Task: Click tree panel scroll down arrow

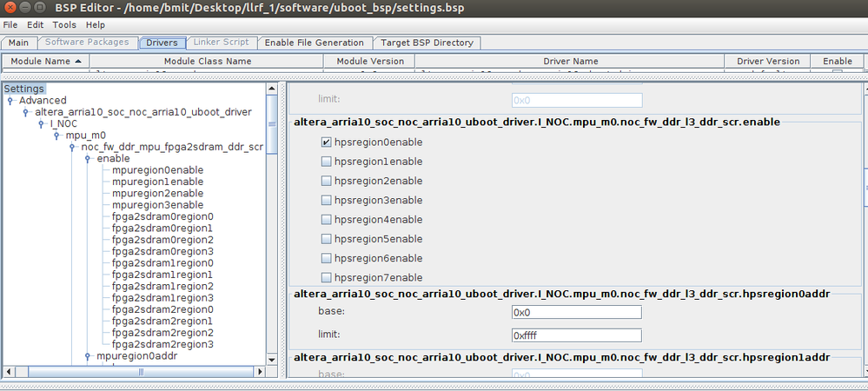Action: pyautogui.click(x=272, y=360)
